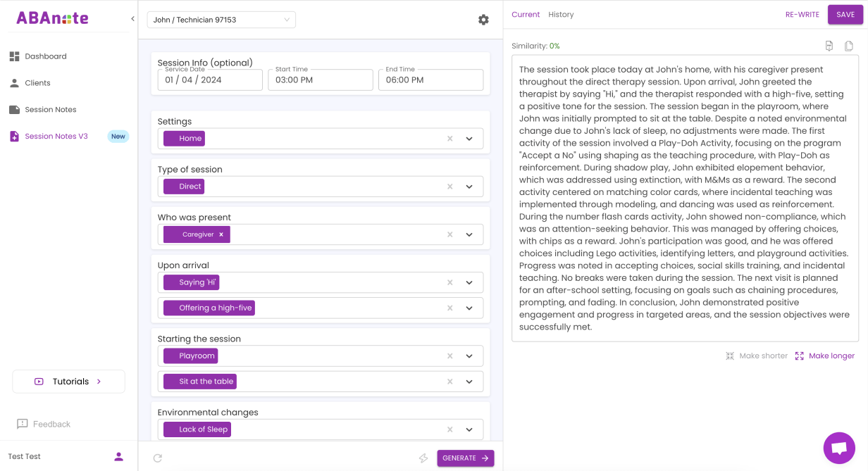This screenshot has height=471, width=868.
Task: Expand the Upon arrival Saying Hi dropdown
Action: tap(469, 282)
